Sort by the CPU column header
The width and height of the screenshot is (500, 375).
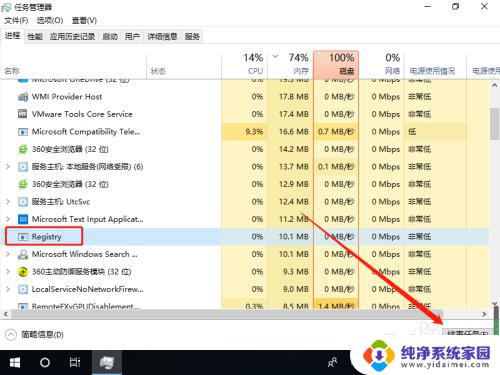[x=244, y=64]
